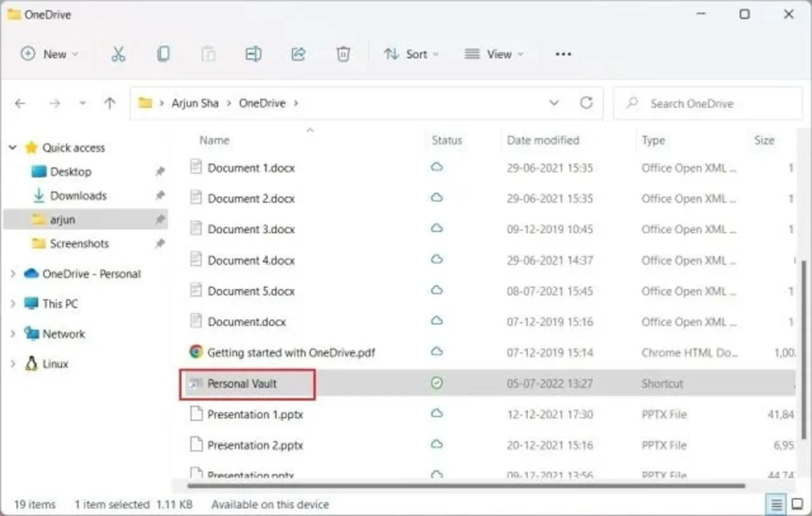Select the arjun folder in sidebar
The image size is (812, 516).
click(86, 219)
